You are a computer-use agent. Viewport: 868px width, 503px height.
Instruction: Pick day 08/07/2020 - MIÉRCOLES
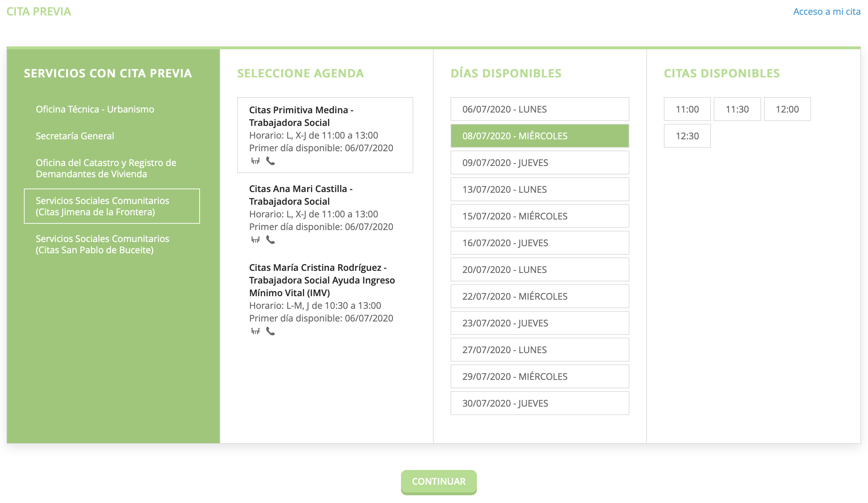click(x=540, y=136)
